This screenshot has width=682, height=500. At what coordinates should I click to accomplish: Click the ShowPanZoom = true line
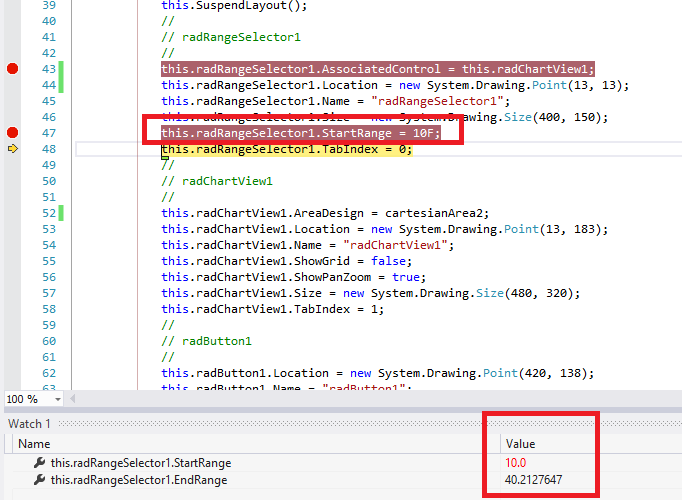pyautogui.click(x=294, y=277)
